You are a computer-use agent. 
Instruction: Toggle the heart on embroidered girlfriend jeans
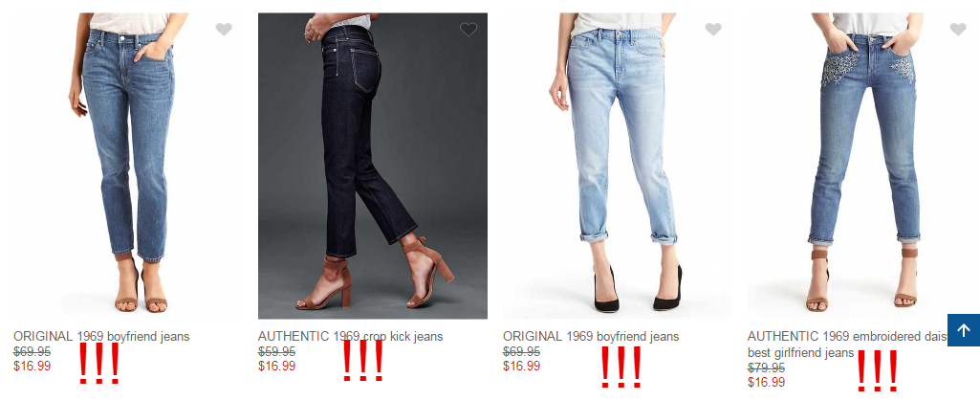[957, 29]
